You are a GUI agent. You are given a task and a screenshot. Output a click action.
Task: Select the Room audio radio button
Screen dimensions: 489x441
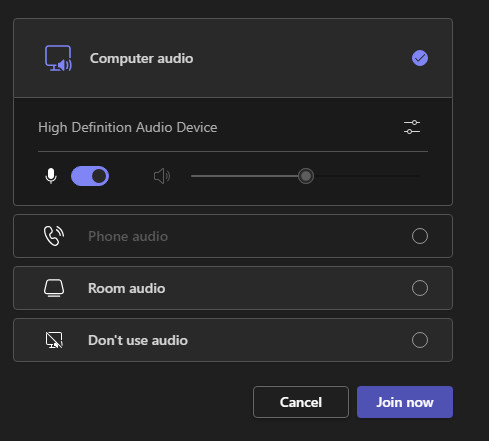(420, 288)
